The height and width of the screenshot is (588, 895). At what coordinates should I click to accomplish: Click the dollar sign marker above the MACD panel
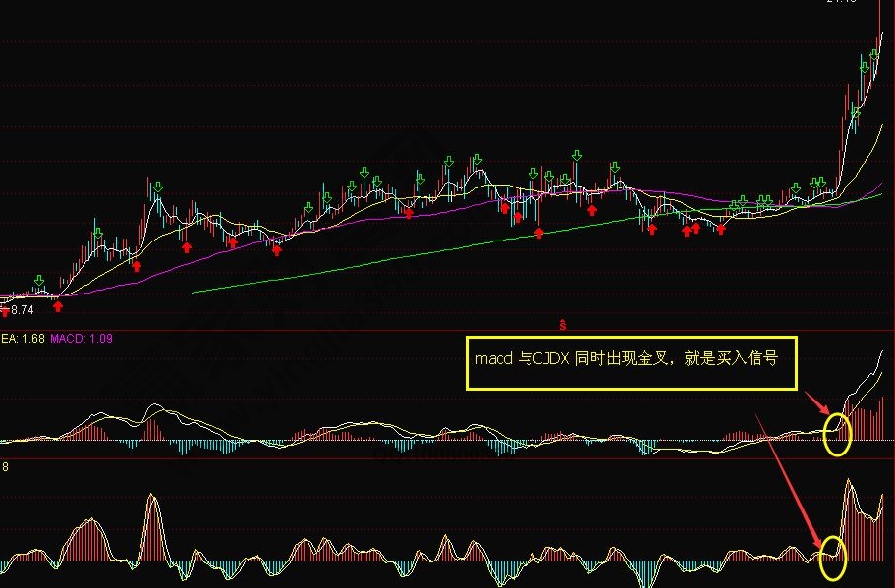click(562, 322)
